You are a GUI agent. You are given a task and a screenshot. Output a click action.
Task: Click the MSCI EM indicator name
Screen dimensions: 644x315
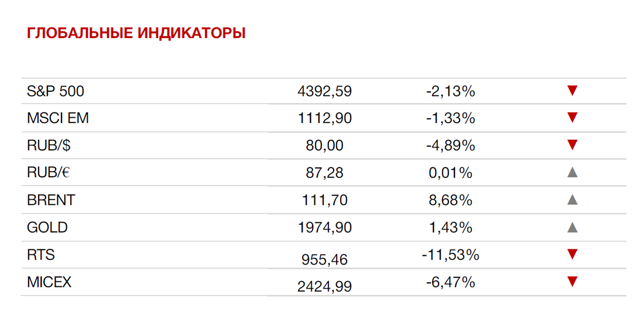click(58, 118)
